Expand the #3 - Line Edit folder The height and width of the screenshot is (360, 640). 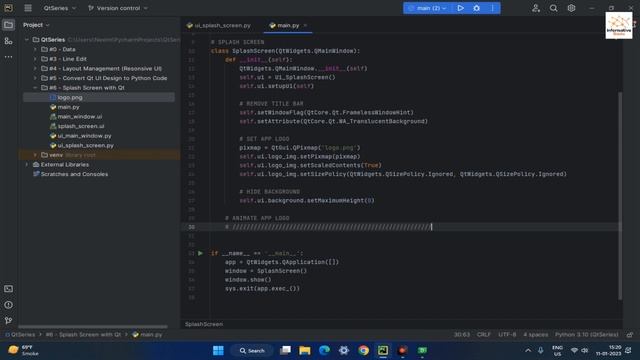coord(36,59)
